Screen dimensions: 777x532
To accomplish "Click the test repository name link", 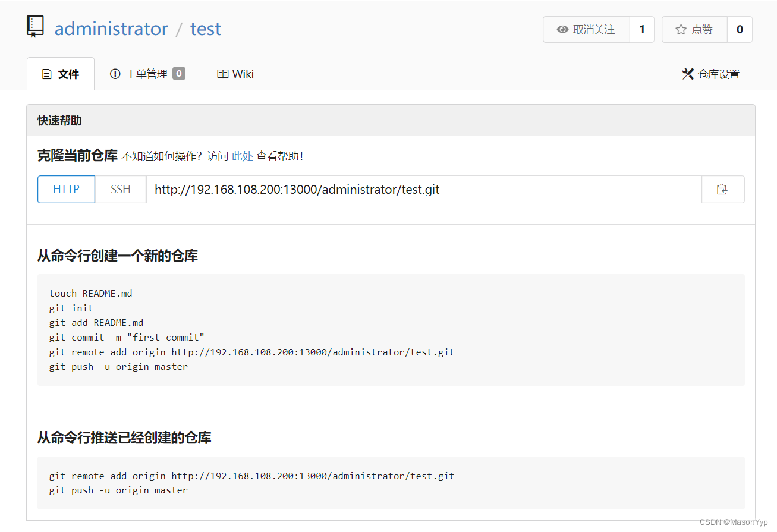I will (205, 29).
